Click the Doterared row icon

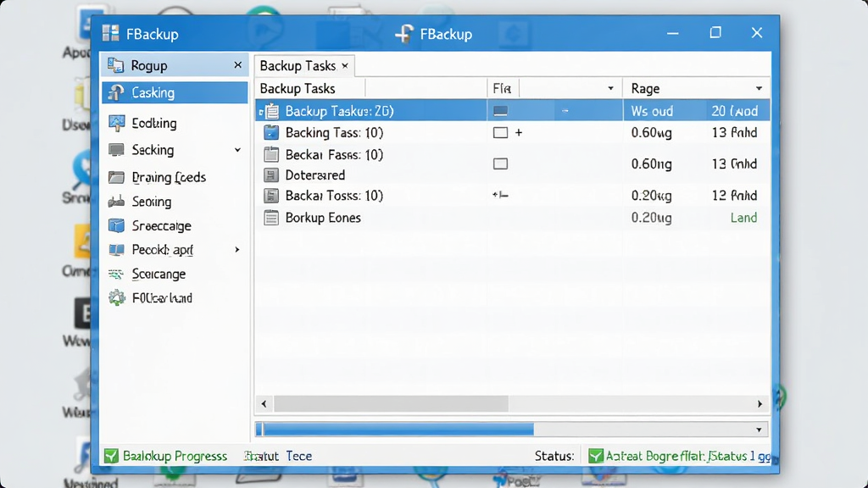pyautogui.click(x=271, y=175)
